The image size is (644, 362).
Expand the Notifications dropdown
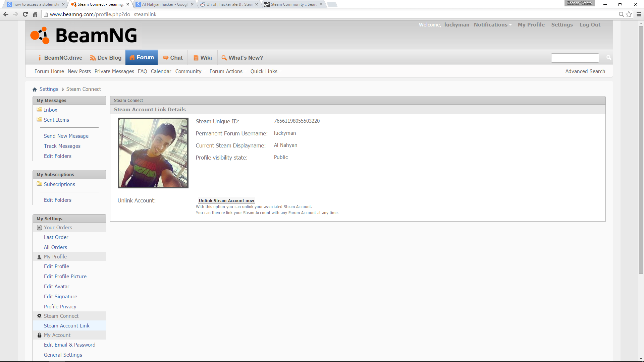(493, 25)
